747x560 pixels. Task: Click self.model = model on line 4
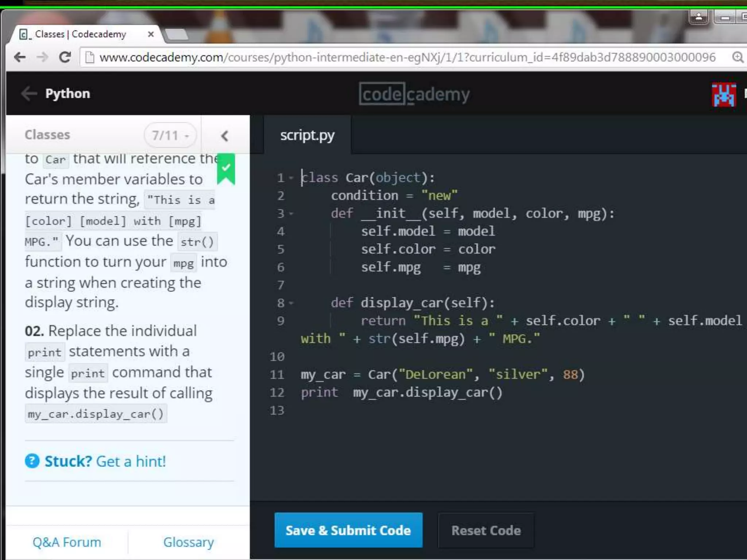[x=428, y=232]
